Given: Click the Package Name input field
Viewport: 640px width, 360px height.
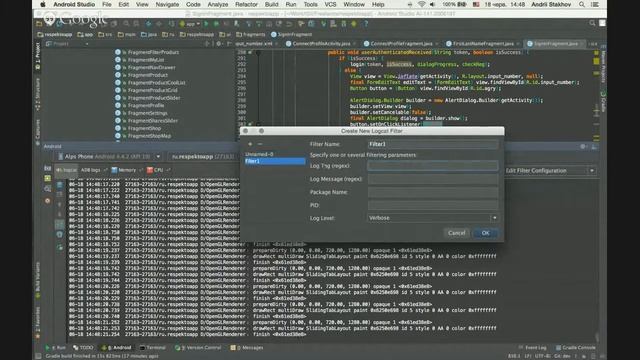Looking at the screenshot, I should click(x=433, y=192).
